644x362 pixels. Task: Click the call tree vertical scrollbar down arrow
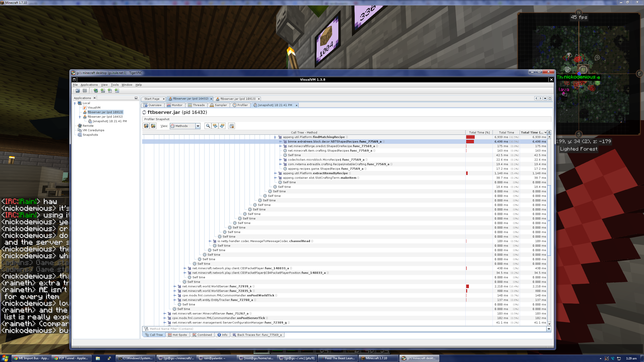point(549,324)
